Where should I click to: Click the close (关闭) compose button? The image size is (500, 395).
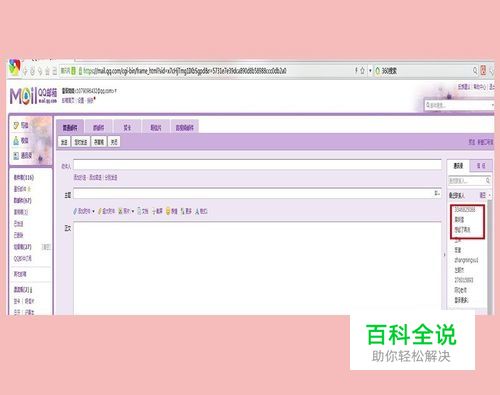114,142
